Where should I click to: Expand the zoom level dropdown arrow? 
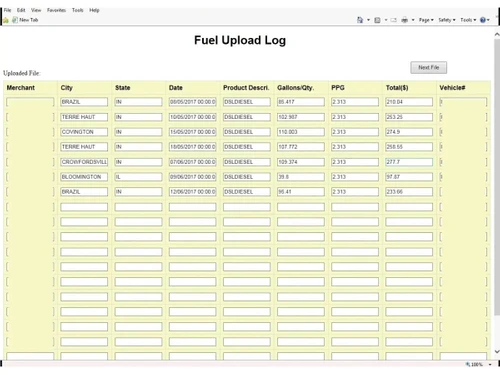tap(490, 365)
